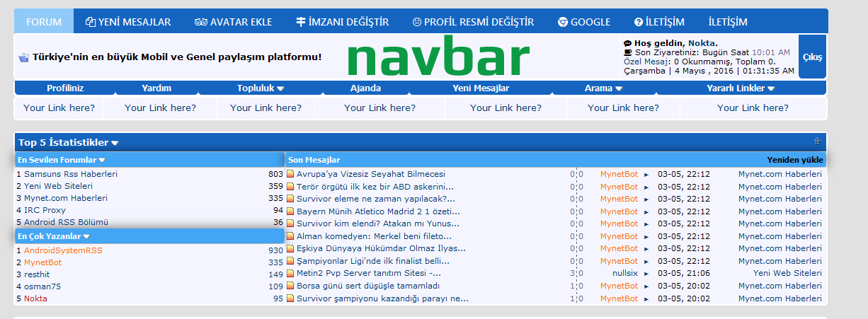Click the signpost icon beside İMZANI DEĞİŞTİR
Viewport: 868px width, 319px height.
(300, 22)
